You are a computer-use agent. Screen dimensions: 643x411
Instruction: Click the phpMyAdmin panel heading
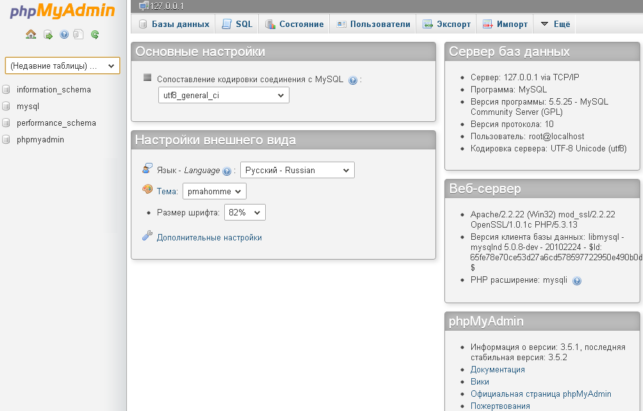tap(486, 321)
